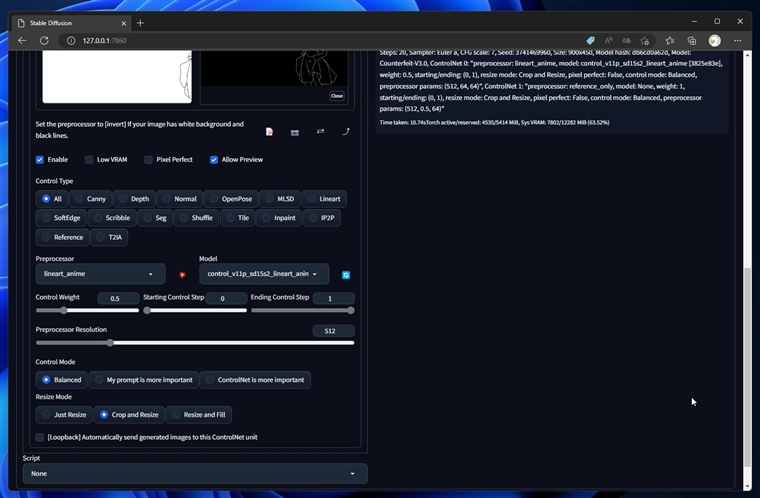The width and height of the screenshot is (760, 498).
Task: Click the mirror webcam swap icon
Action: click(320, 131)
